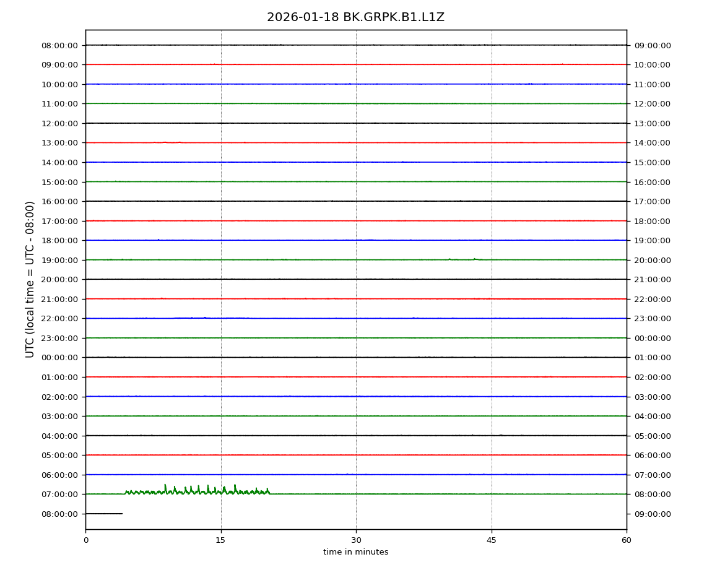Click the 60 tick label on x-axis
This screenshot has height=588, width=712.
627,540
